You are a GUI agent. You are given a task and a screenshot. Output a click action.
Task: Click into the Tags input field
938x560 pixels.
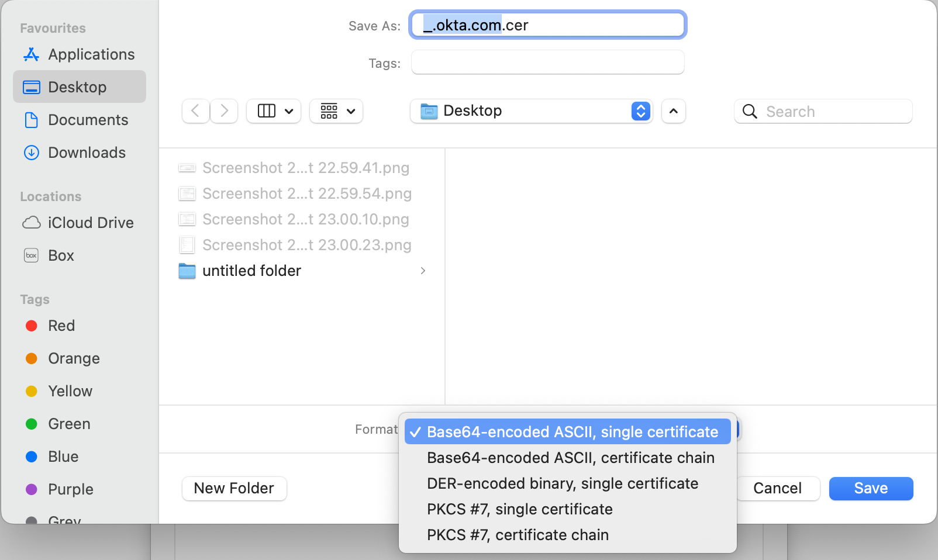(x=547, y=63)
